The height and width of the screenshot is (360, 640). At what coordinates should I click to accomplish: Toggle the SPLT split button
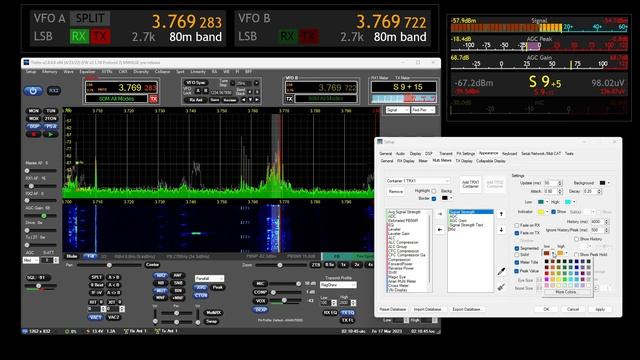click(x=96, y=277)
